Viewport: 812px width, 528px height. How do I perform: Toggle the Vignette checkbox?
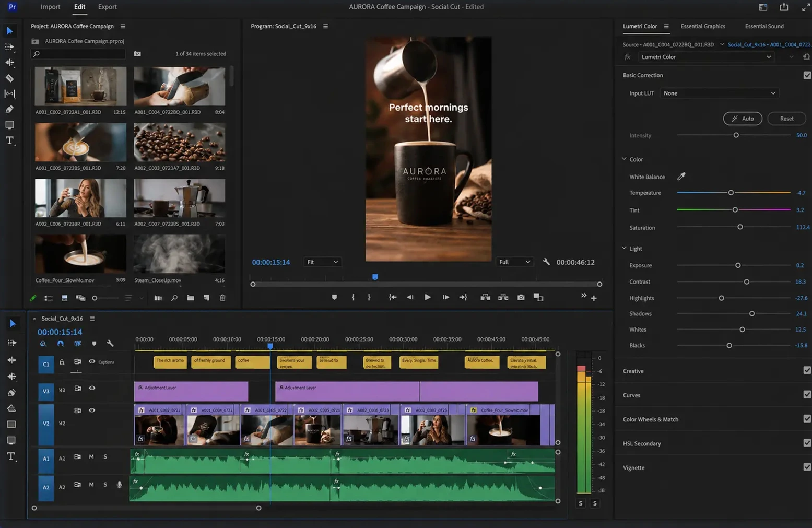(x=807, y=467)
